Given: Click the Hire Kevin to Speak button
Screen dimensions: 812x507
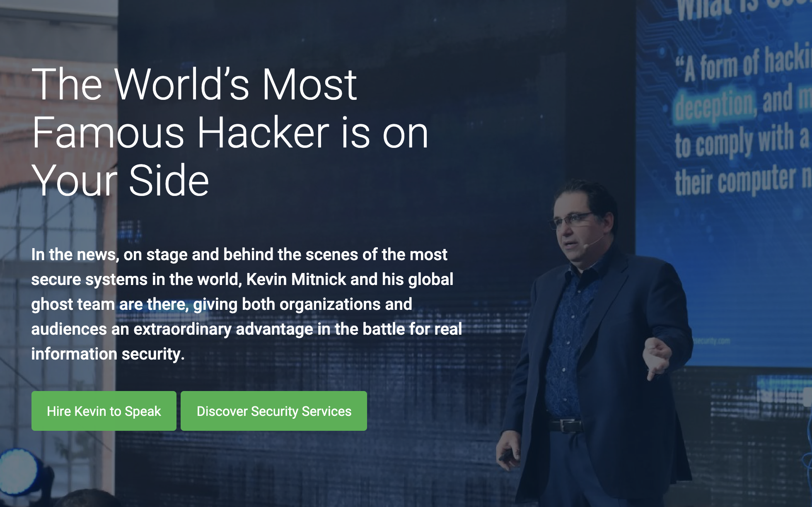Looking at the screenshot, I should (104, 411).
